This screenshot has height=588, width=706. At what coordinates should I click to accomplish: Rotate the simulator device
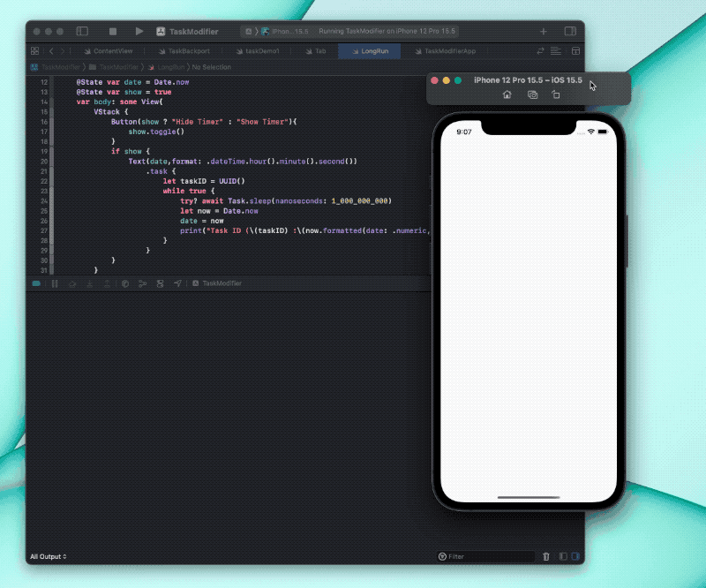pos(556,94)
